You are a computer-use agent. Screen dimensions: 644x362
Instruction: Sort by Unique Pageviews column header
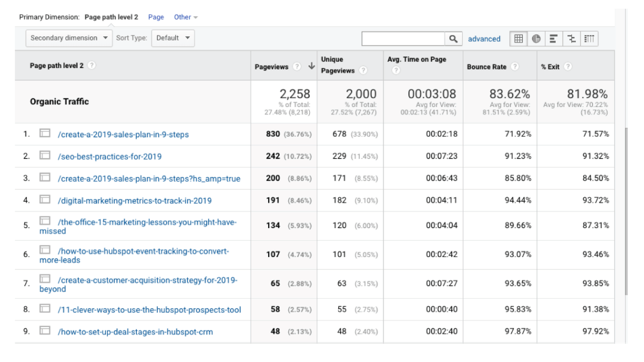pyautogui.click(x=337, y=65)
